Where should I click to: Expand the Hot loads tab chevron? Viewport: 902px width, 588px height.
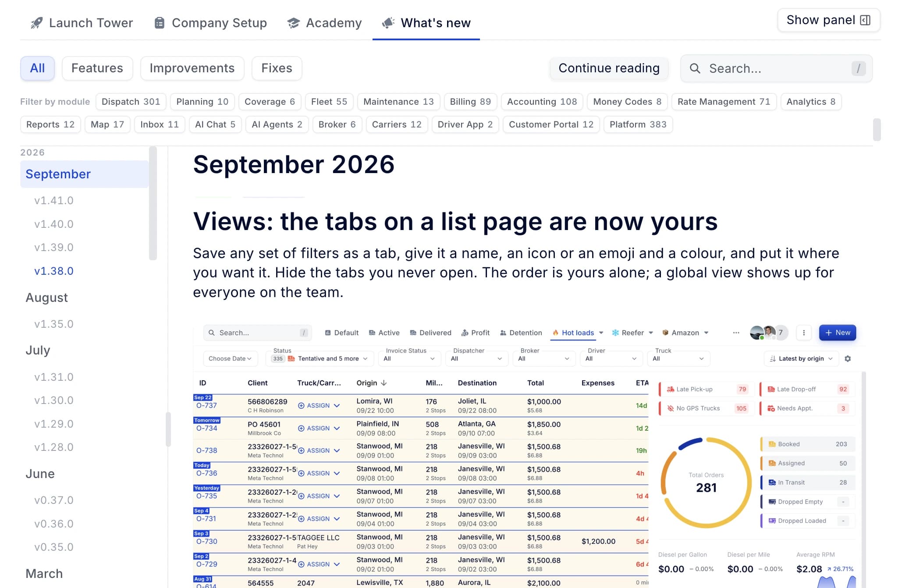tap(601, 333)
